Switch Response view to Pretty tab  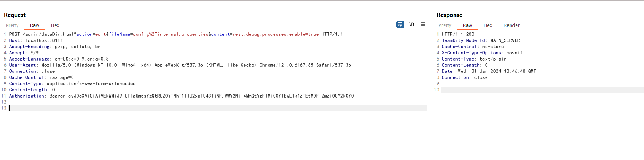point(445,25)
